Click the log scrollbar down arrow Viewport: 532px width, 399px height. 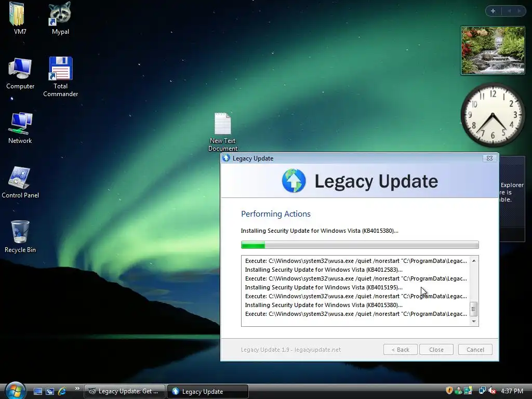click(474, 321)
